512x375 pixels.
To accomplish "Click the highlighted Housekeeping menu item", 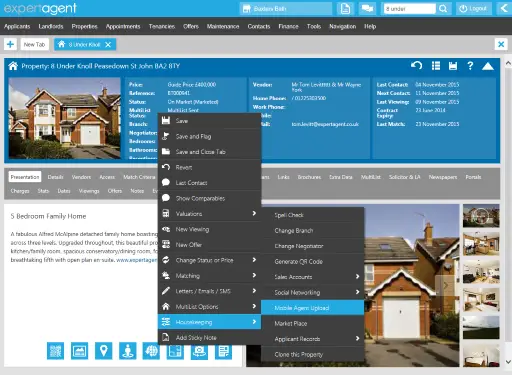I will 209,322.
